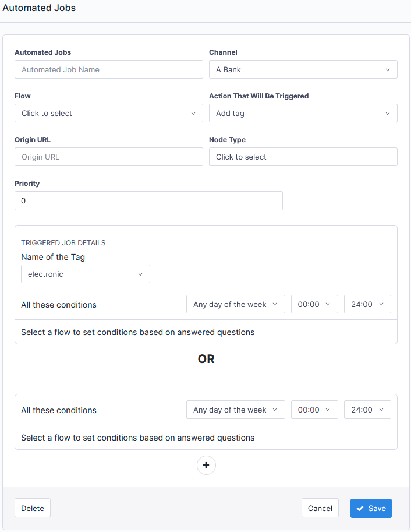
Task: Open Action That Will Be Triggered dropdown
Action: pyautogui.click(x=303, y=113)
